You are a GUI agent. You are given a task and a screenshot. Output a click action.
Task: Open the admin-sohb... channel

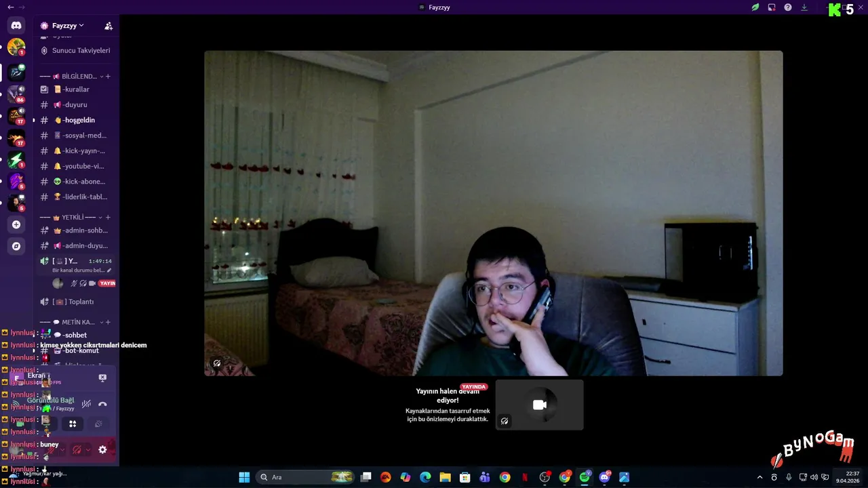click(x=76, y=230)
